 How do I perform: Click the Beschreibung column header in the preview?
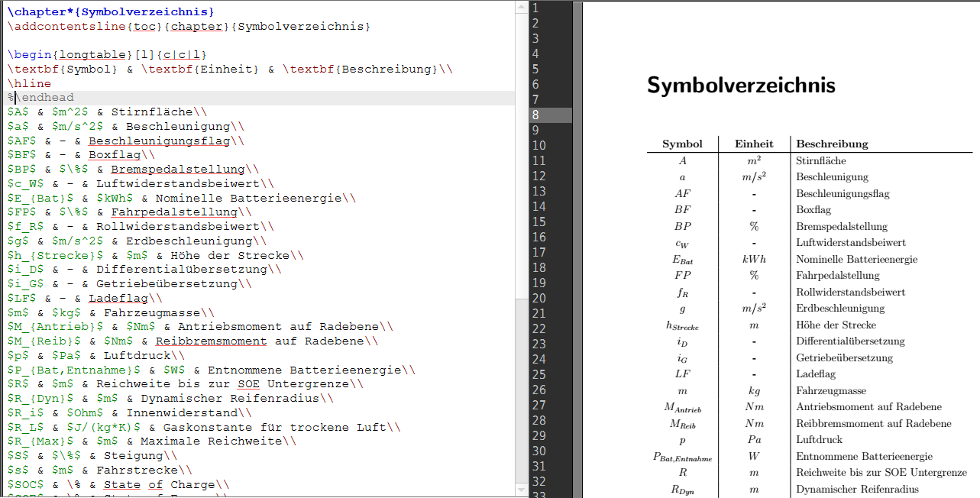pos(832,144)
